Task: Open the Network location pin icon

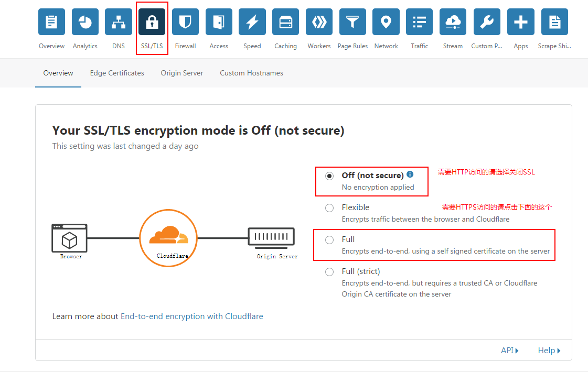Action: 386,21
